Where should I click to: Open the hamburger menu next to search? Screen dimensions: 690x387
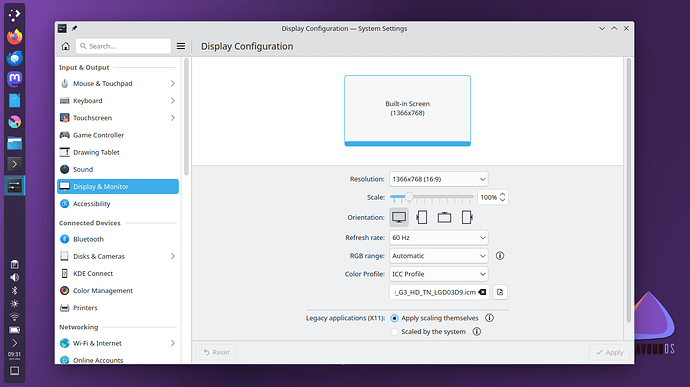point(181,46)
